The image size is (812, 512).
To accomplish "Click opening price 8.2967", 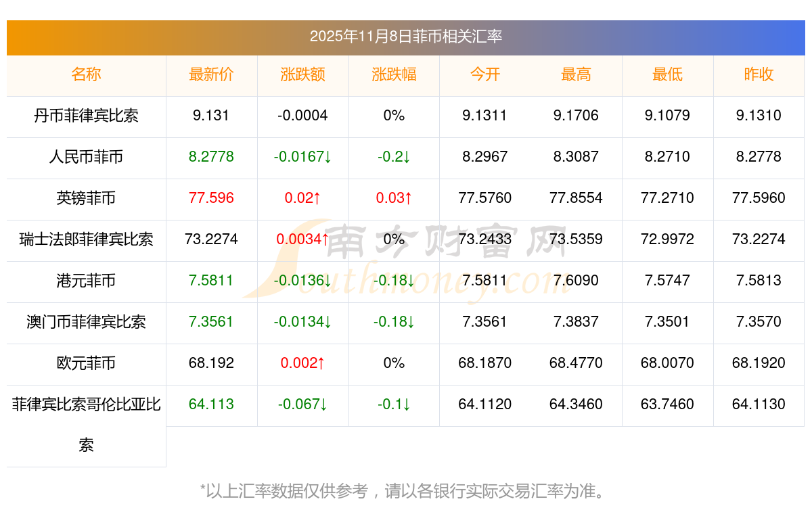I will tap(485, 157).
